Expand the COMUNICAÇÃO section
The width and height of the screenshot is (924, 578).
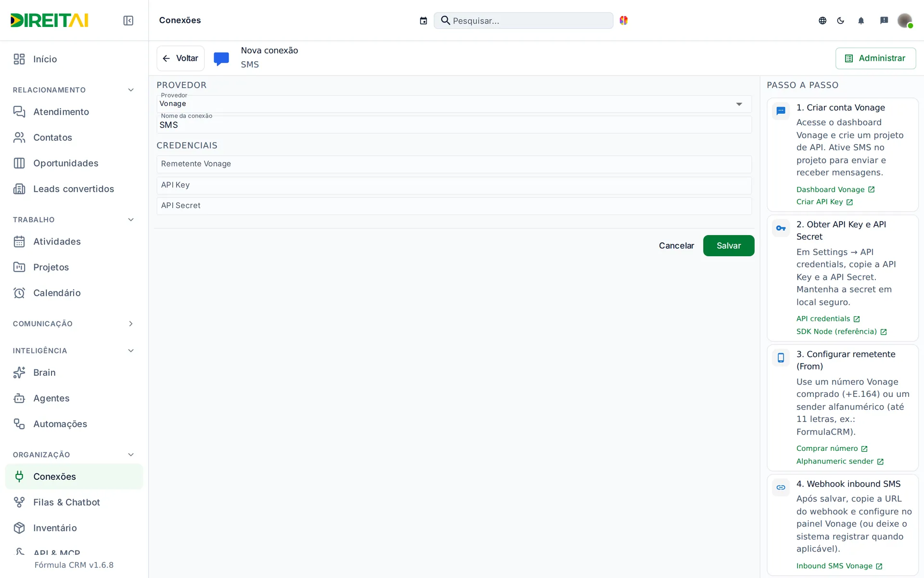point(131,324)
